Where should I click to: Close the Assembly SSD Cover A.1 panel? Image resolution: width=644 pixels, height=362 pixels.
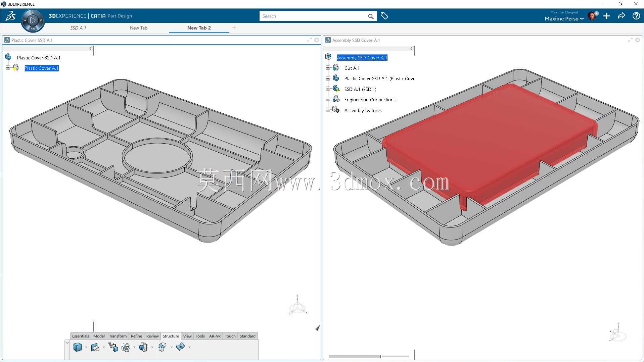click(638, 40)
